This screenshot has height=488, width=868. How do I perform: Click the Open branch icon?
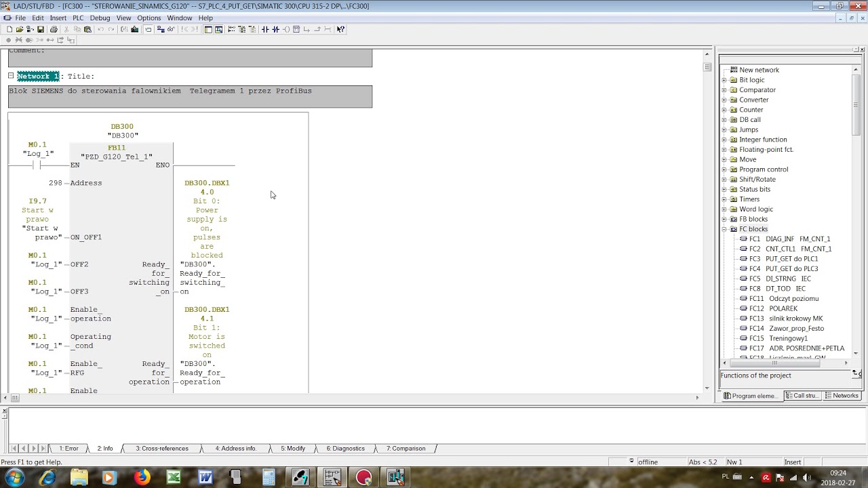point(307,29)
